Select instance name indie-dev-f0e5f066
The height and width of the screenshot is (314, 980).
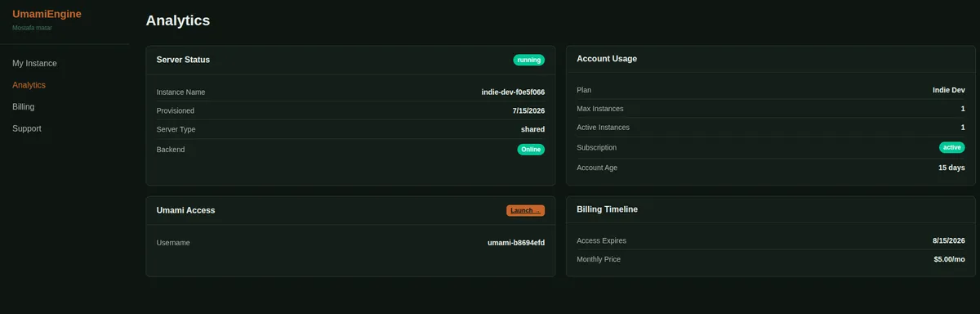pos(513,92)
